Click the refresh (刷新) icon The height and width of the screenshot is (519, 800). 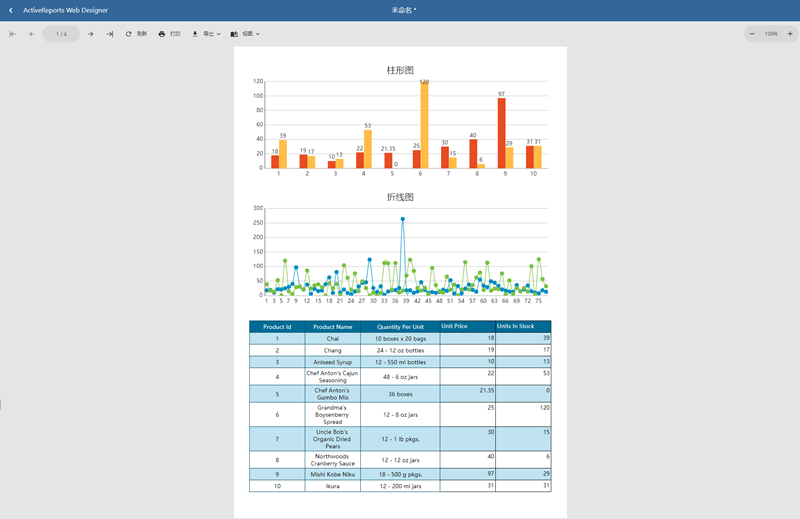click(x=135, y=34)
